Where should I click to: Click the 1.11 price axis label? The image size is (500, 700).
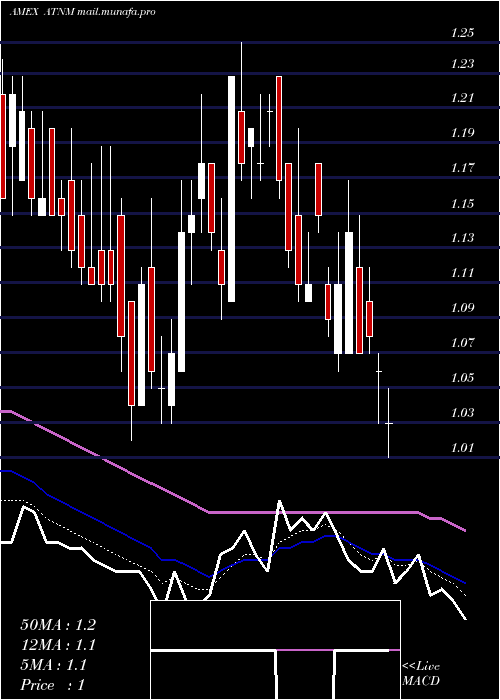pyautogui.click(x=462, y=272)
